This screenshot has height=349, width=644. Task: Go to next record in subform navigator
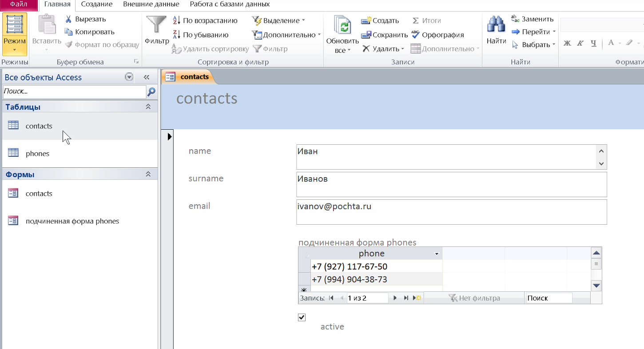(x=395, y=298)
